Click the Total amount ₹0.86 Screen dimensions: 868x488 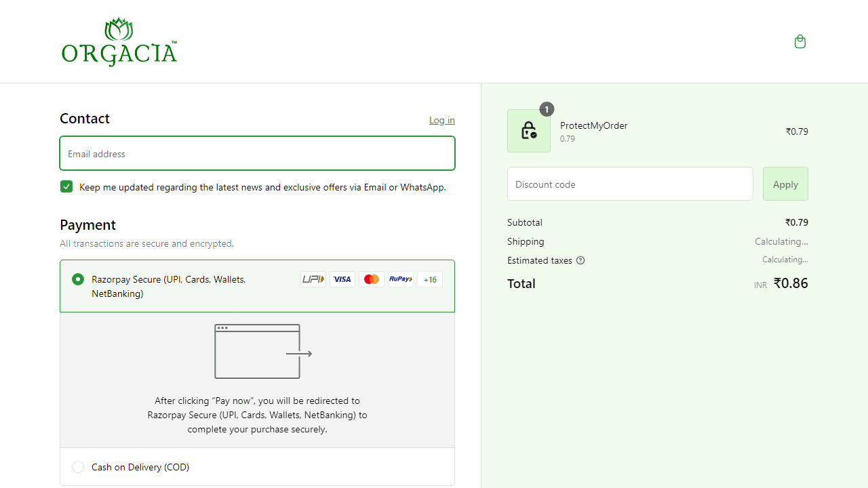click(x=791, y=283)
